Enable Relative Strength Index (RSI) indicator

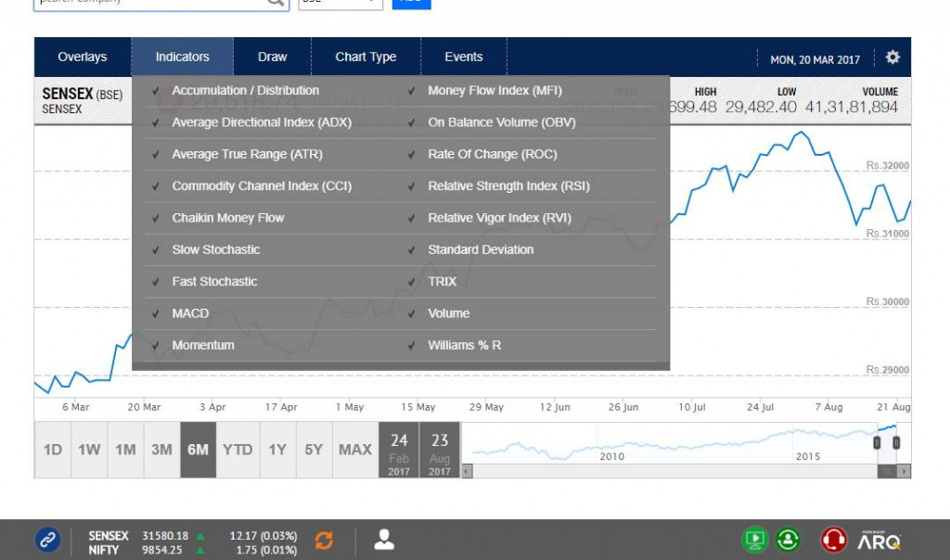(508, 186)
